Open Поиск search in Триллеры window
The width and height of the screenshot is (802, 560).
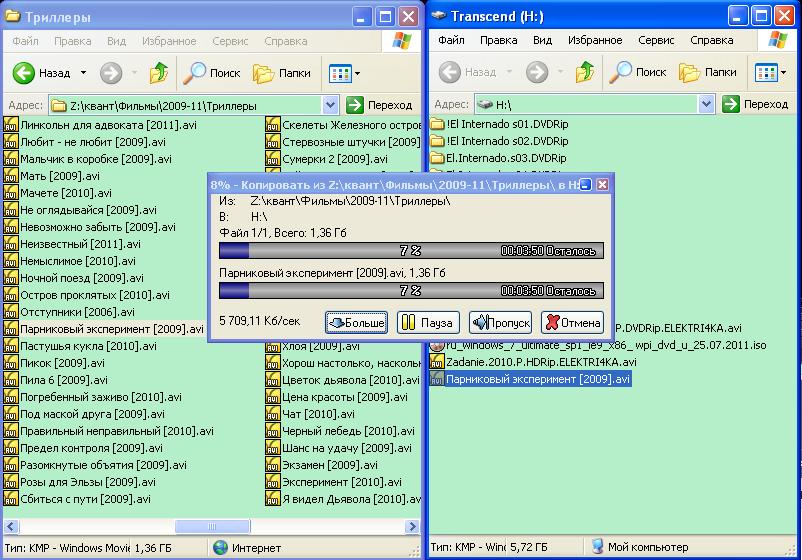click(x=213, y=73)
